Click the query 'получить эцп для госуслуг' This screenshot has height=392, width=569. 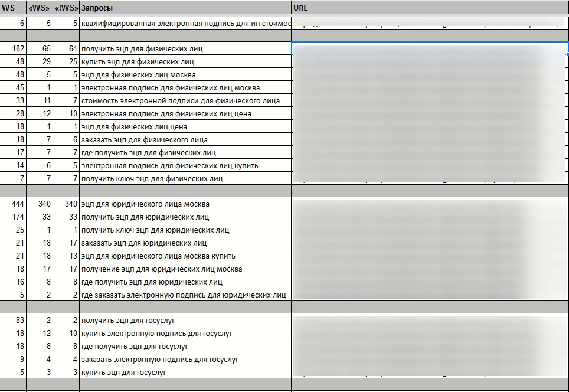185,321
